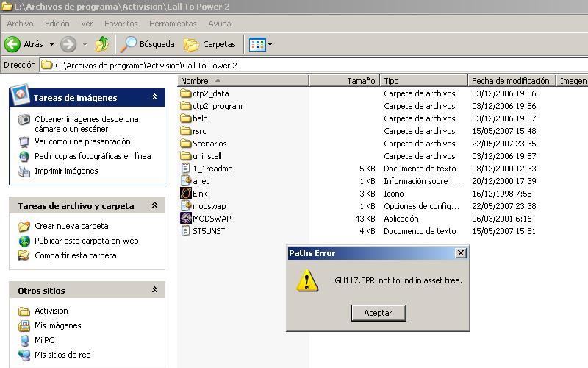Collapse Tareas de archivo y carpeta panel
This screenshot has height=368, width=588.
pos(154,206)
